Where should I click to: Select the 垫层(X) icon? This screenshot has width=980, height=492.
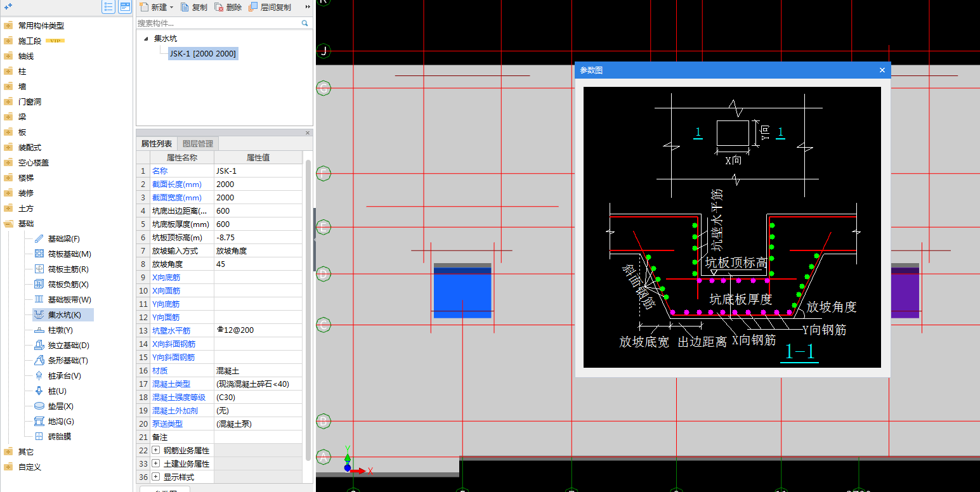[x=39, y=406]
